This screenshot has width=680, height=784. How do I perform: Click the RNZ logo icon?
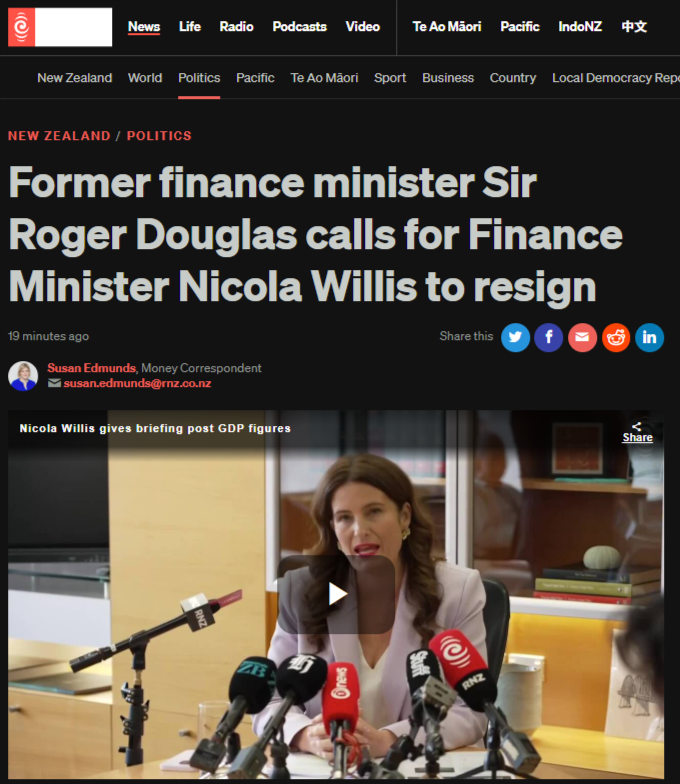(x=22, y=27)
